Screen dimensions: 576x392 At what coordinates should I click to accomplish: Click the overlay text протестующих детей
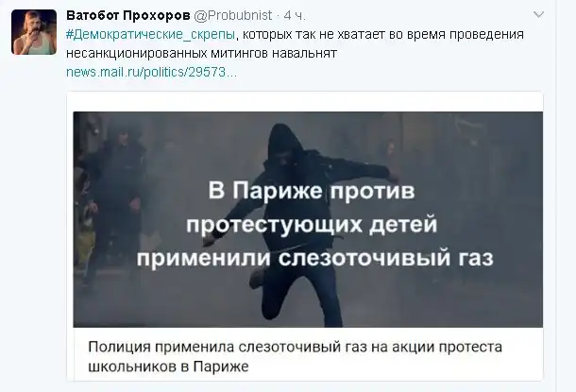[x=312, y=224]
